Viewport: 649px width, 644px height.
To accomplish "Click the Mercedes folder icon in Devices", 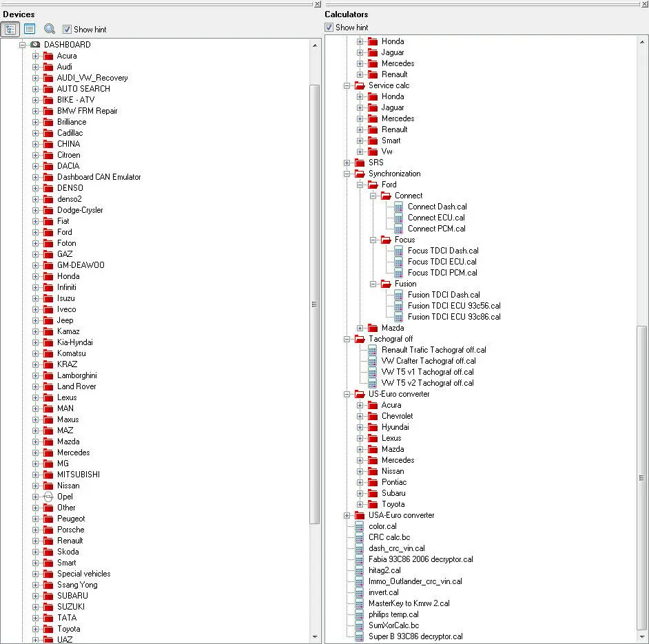I will (48, 453).
